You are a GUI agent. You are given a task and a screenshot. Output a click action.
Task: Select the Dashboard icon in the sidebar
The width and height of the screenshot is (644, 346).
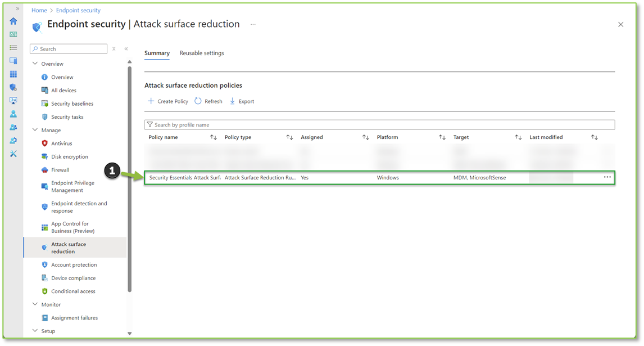coord(13,34)
